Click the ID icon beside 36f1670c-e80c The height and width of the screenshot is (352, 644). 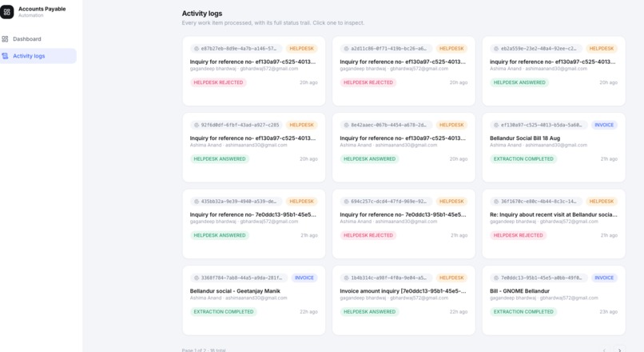[x=496, y=202]
